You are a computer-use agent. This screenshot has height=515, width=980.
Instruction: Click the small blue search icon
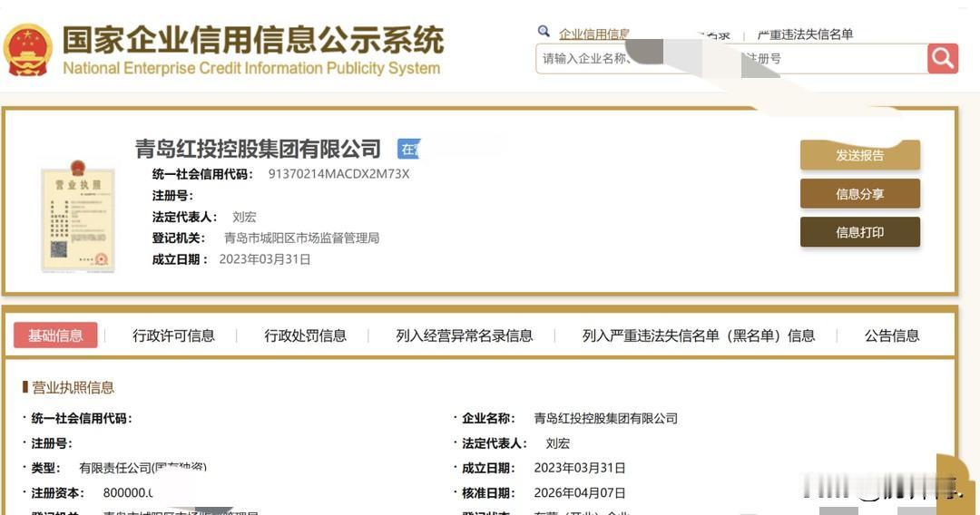(544, 31)
